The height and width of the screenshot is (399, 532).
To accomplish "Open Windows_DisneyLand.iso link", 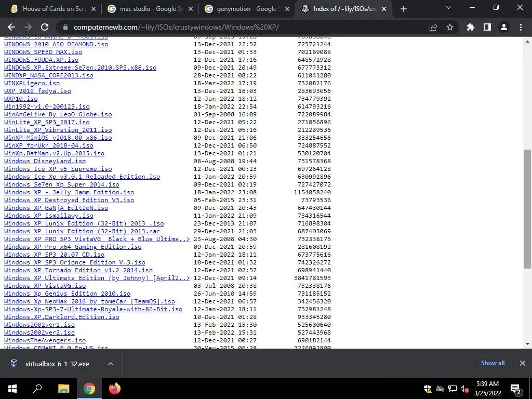I will click(45, 161).
